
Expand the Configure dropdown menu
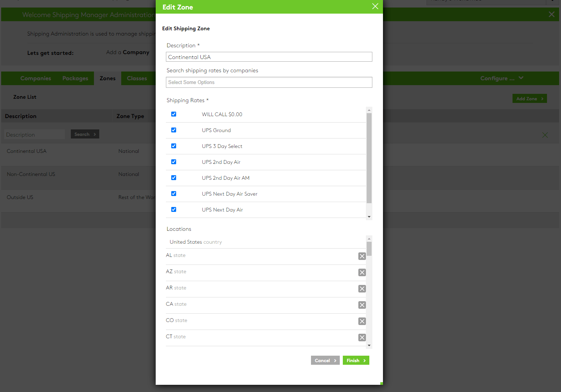point(501,78)
